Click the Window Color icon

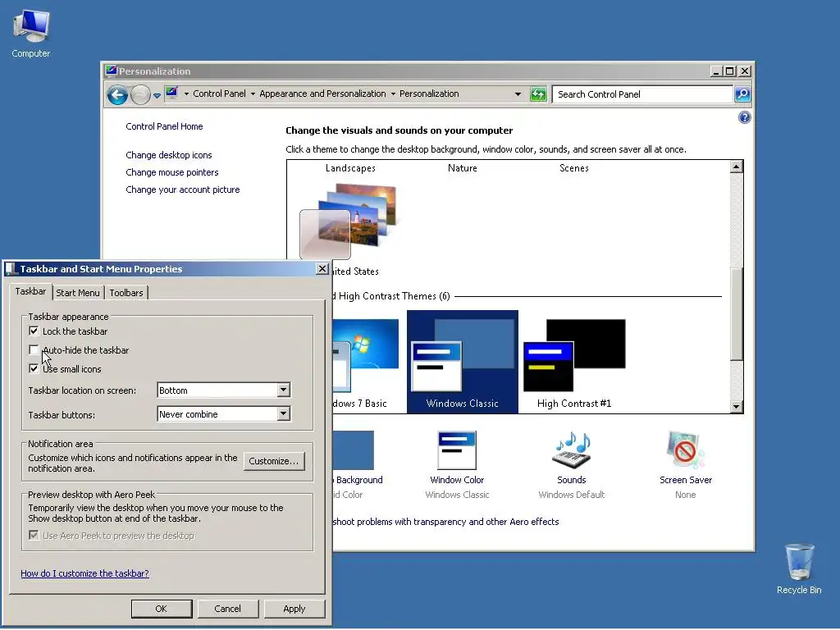pyautogui.click(x=456, y=450)
